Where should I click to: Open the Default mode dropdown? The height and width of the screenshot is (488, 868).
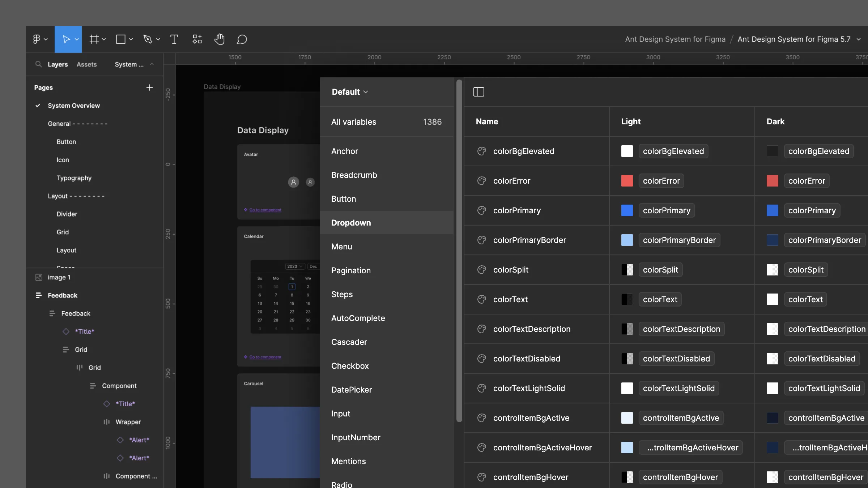click(349, 92)
